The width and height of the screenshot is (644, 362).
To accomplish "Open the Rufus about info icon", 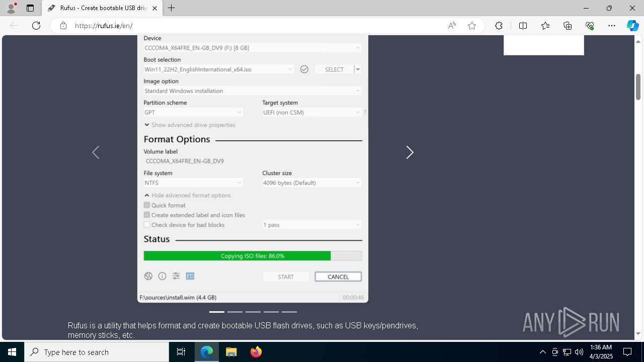I will pyautogui.click(x=162, y=276).
